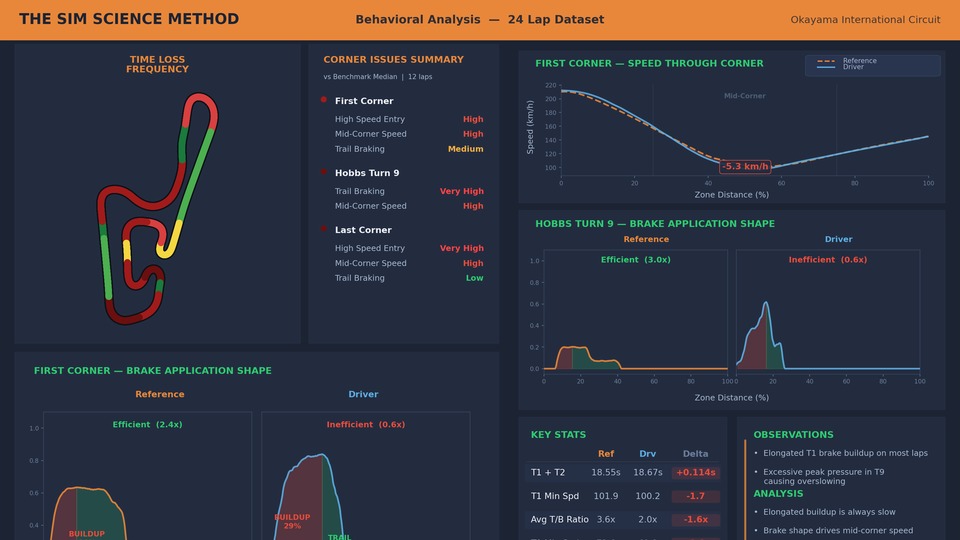Viewport: 960px width, 540px height.
Task: Select the First Corner heading in summary
Action: pyautogui.click(x=364, y=101)
